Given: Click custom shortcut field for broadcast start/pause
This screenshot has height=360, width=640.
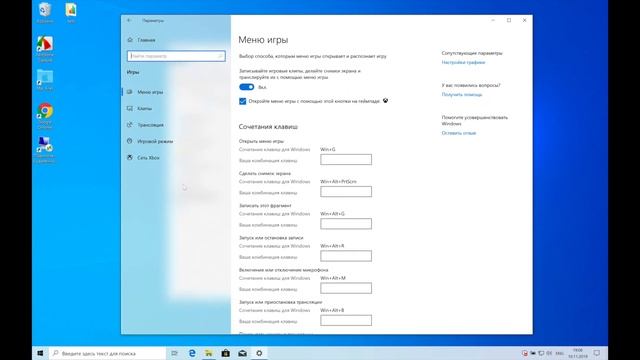Looking at the screenshot, I should click(346, 321).
